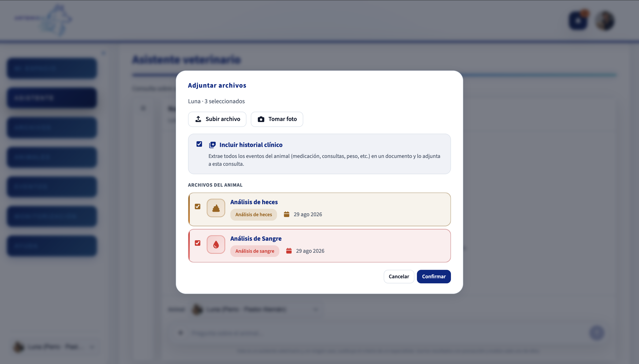639x364 pixels.
Task: Click the blue notification button in the header
Action: click(x=578, y=21)
